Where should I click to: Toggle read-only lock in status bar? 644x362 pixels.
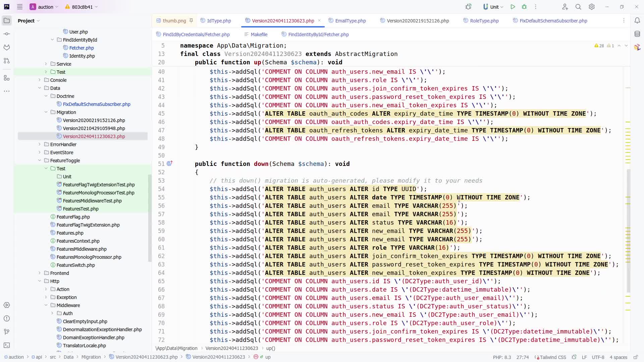tap(635, 357)
